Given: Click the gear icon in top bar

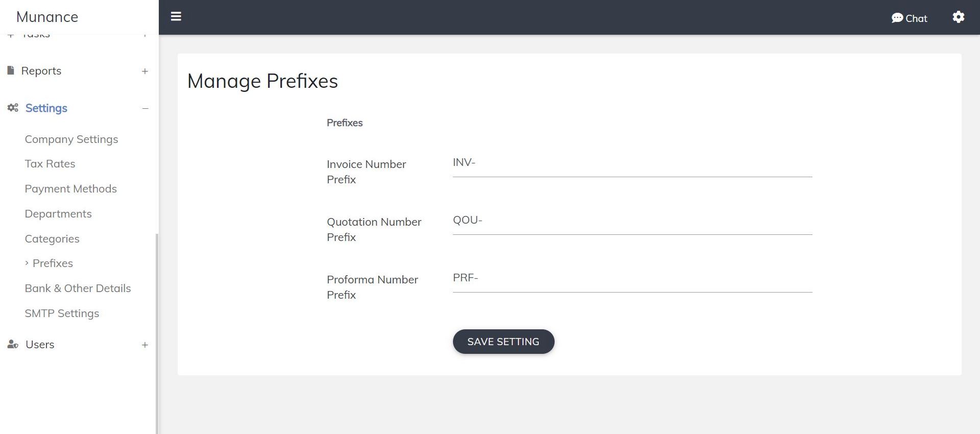Looking at the screenshot, I should click(x=958, y=17).
